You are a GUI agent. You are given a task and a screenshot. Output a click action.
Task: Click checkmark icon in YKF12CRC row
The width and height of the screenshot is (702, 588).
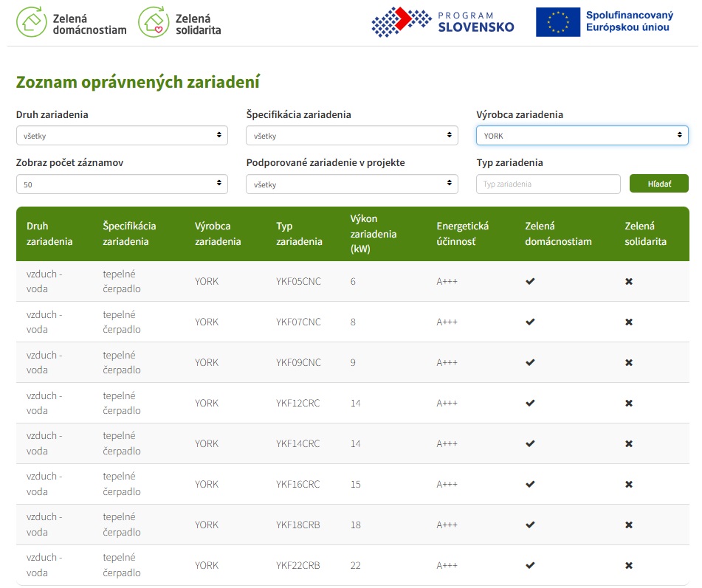click(x=530, y=403)
